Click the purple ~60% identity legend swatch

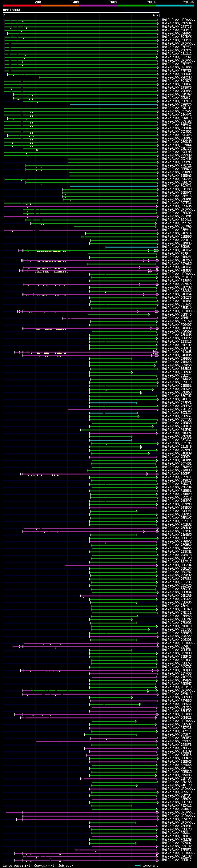98,6
